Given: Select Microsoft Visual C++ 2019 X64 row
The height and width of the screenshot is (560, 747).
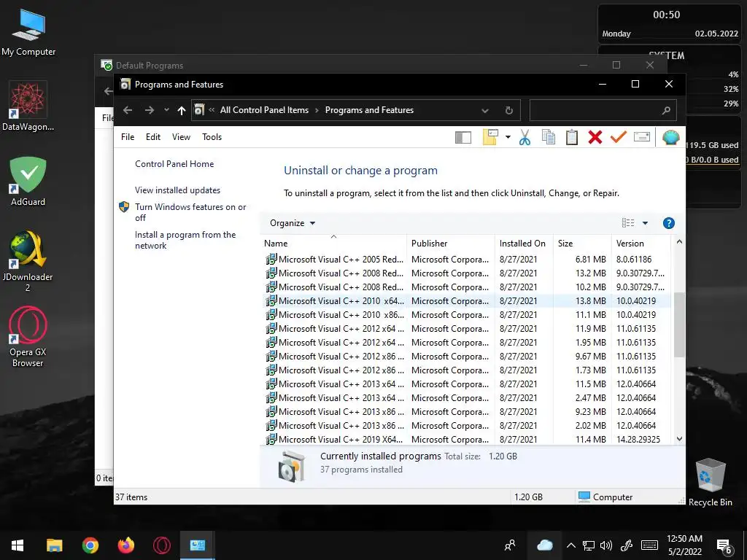Looking at the screenshot, I should [467, 439].
